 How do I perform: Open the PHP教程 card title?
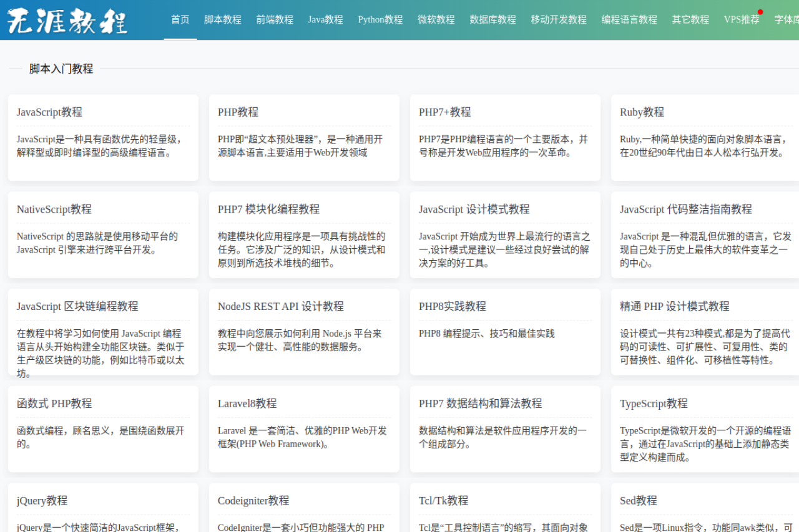pos(238,112)
